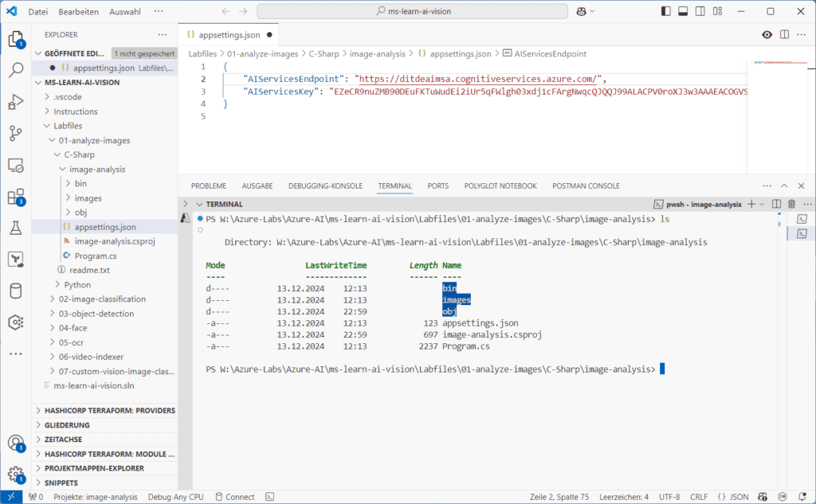Open the Search view icon
Screen dimensions: 816x504
pyautogui.click(x=16, y=70)
